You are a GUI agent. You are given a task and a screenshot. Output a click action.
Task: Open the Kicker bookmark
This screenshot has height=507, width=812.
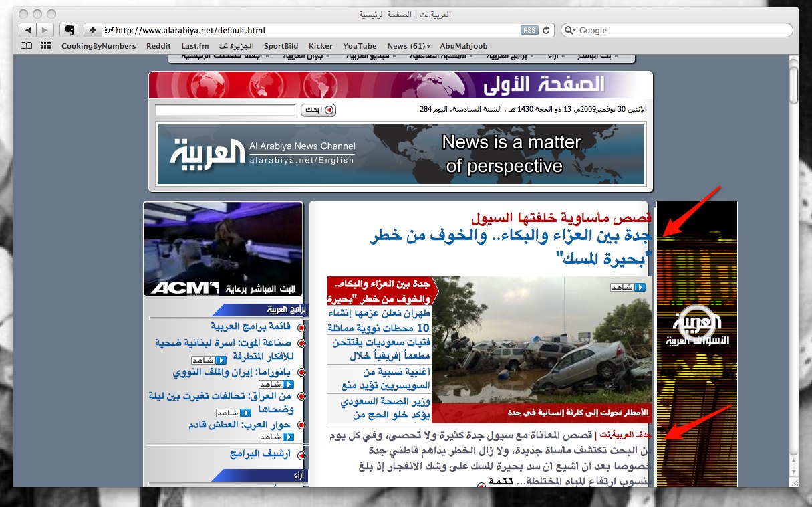[x=321, y=46]
